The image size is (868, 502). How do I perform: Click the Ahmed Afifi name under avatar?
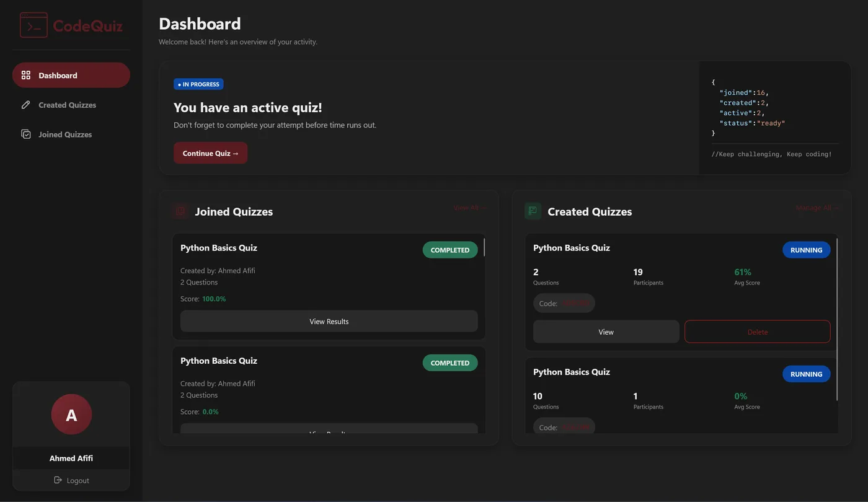71,458
